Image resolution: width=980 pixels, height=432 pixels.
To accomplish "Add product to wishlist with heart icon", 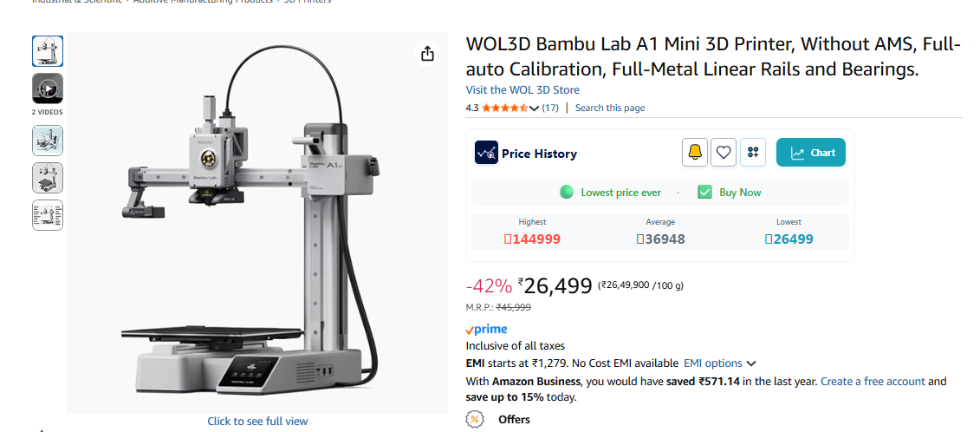I will [x=724, y=153].
